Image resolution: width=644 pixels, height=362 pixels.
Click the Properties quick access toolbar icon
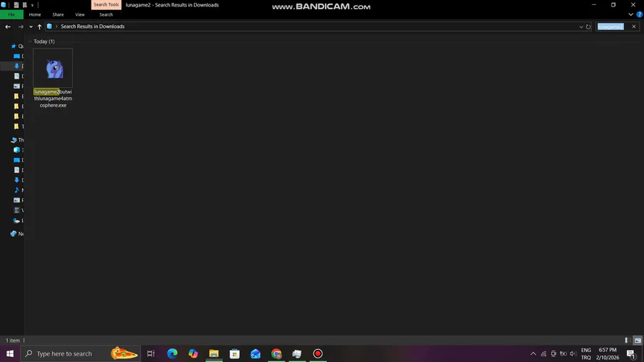pyautogui.click(x=16, y=5)
